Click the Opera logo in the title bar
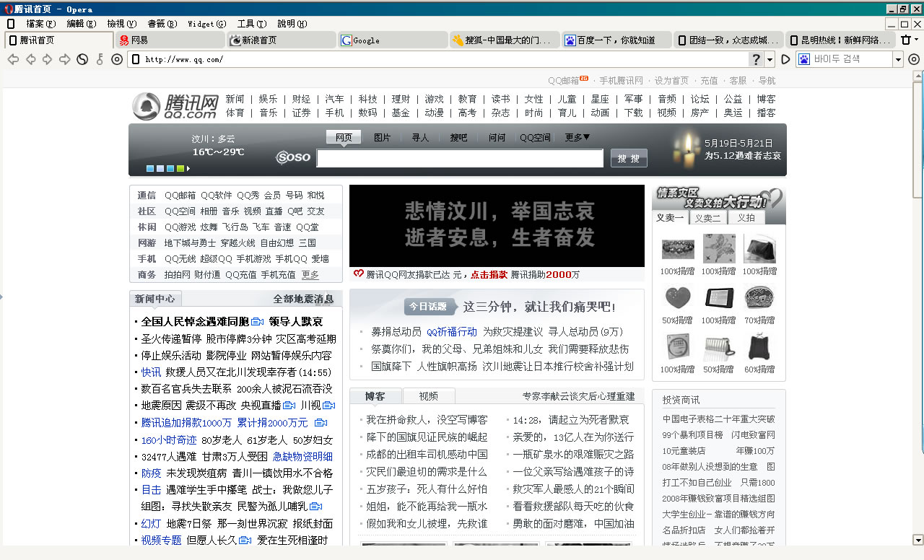Image resolution: width=924 pixels, height=560 pixels. pyautogui.click(x=9, y=9)
